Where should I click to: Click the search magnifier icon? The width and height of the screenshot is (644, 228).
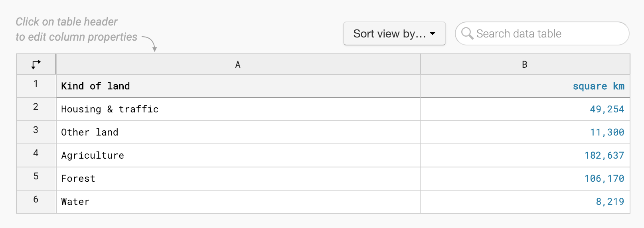[x=467, y=33]
